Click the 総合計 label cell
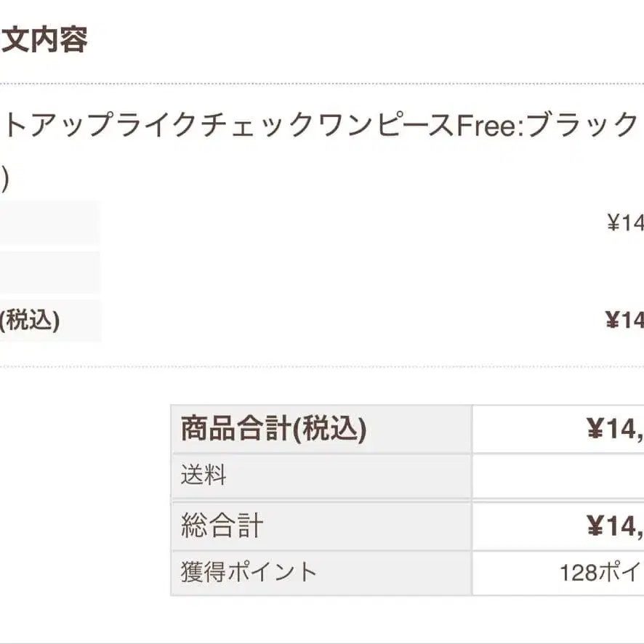The width and height of the screenshot is (644, 644). 222,526
